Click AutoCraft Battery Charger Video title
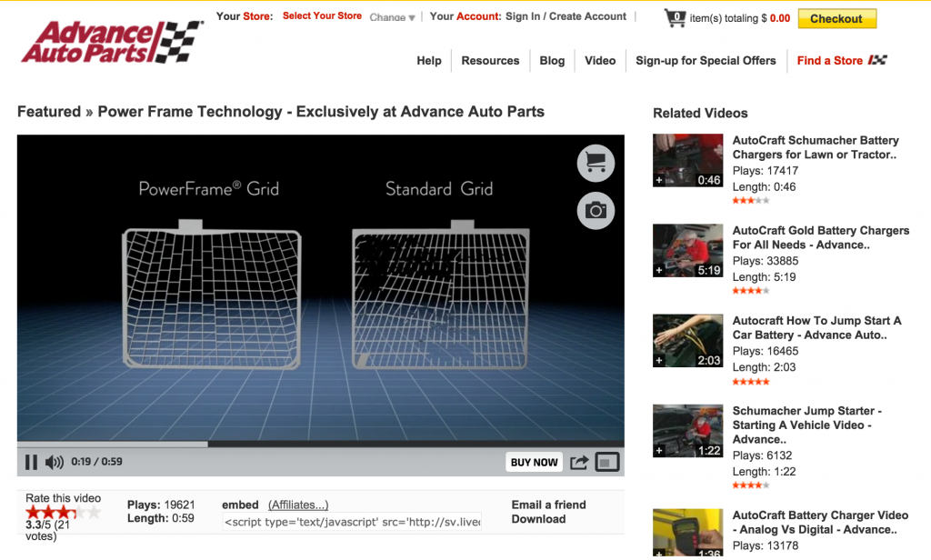This screenshot has height=560, width=931. pos(820,523)
